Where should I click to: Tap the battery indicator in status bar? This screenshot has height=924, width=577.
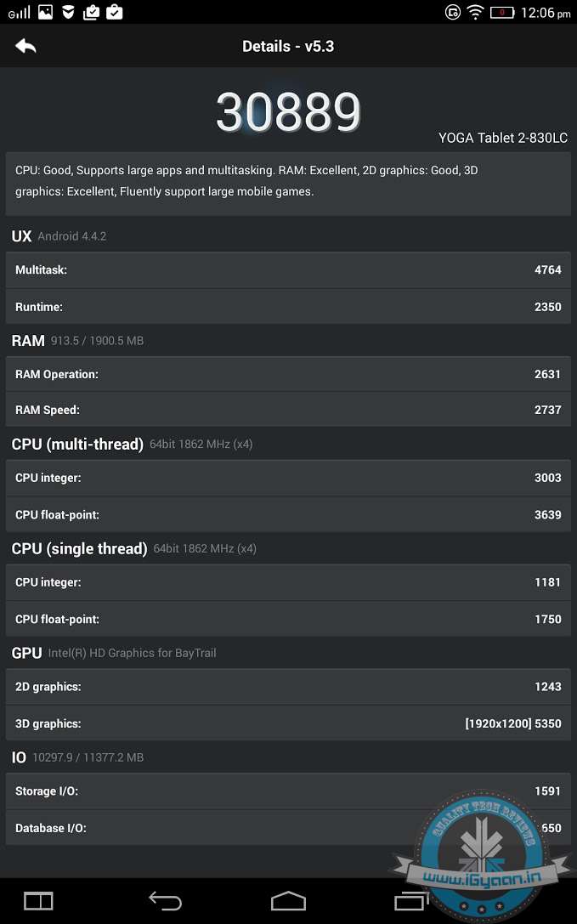[502, 13]
